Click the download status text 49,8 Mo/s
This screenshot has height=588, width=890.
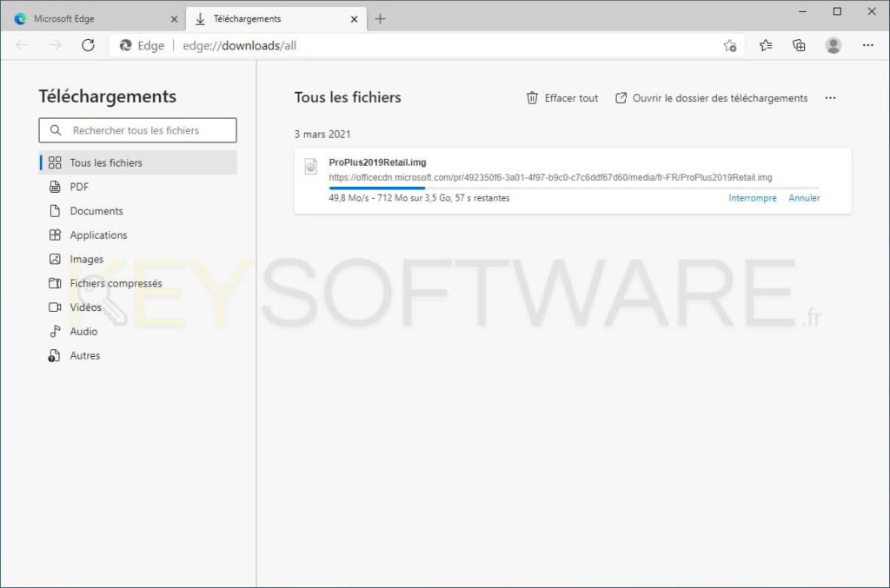pos(419,198)
